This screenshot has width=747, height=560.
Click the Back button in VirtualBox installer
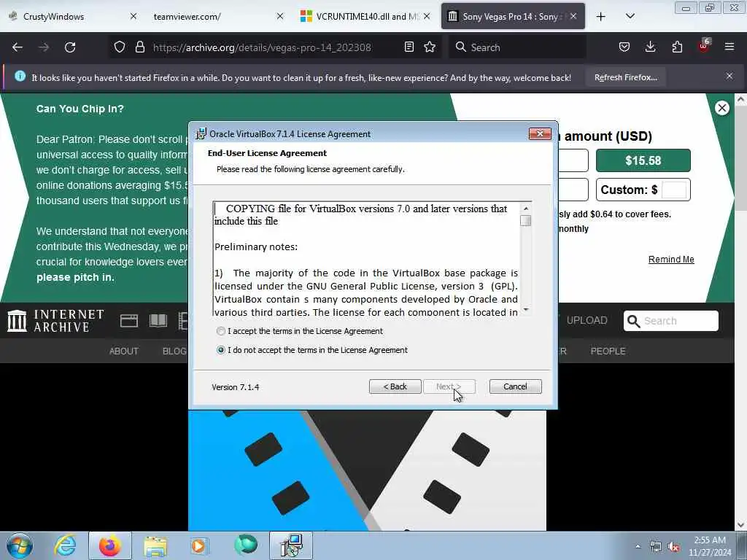395,386
